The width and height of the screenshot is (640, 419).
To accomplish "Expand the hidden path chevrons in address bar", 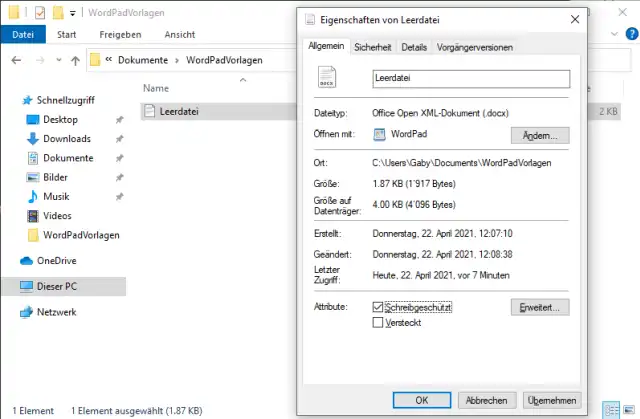I will [109, 60].
